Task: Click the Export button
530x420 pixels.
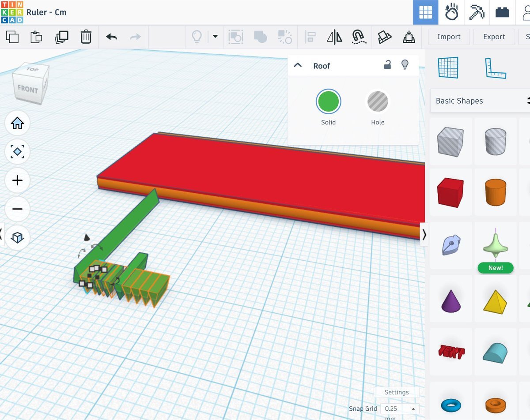Action: (x=494, y=37)
